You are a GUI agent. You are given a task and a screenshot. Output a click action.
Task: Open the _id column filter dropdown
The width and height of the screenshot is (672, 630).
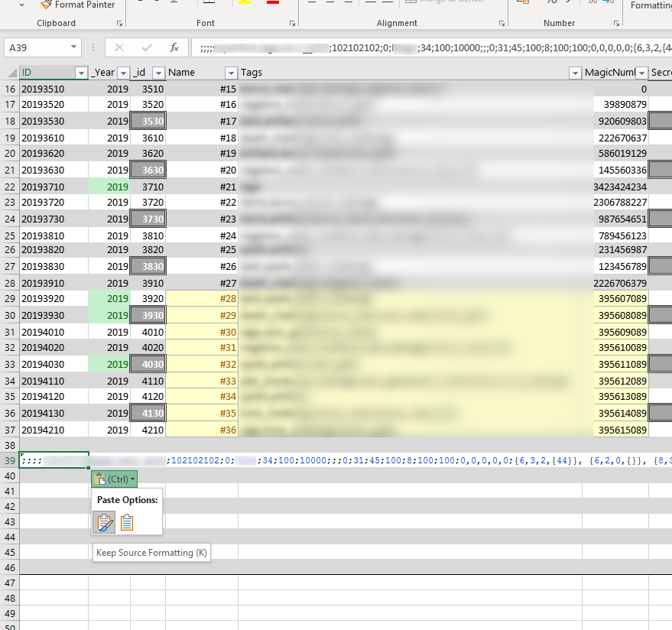[x=158, y=73]
